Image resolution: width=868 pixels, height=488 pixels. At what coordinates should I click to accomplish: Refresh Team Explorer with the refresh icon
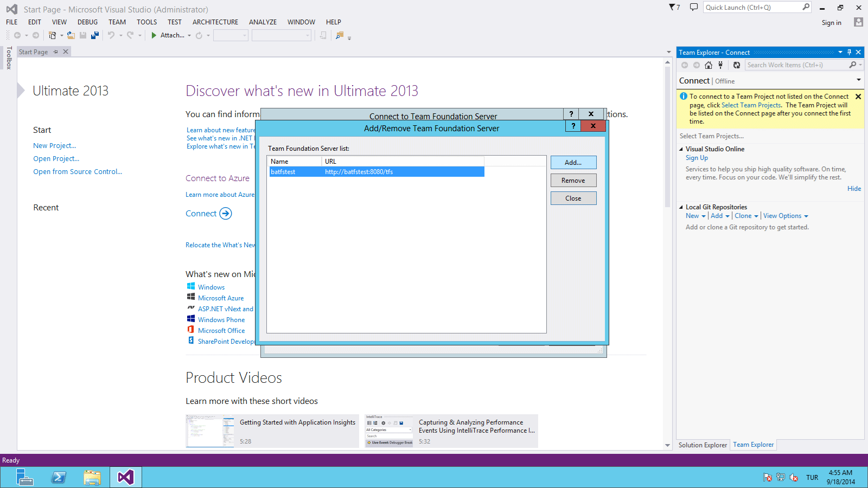[x=737, y=65]
